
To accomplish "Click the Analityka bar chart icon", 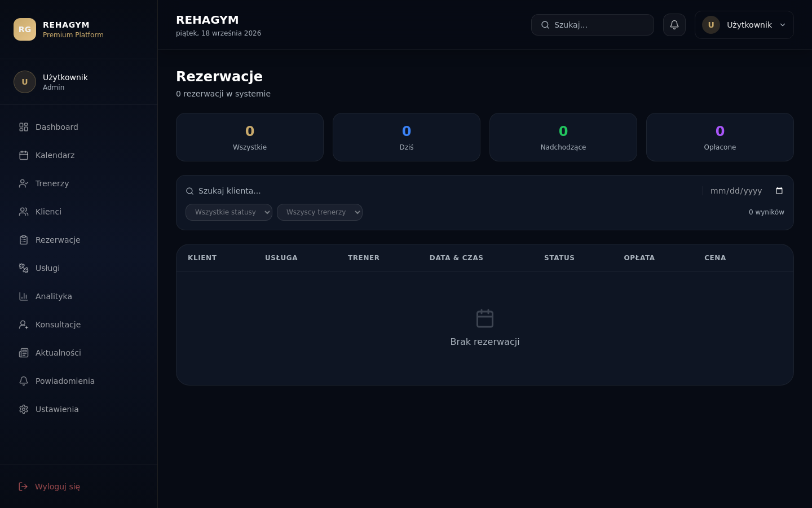I will (24, 296).
